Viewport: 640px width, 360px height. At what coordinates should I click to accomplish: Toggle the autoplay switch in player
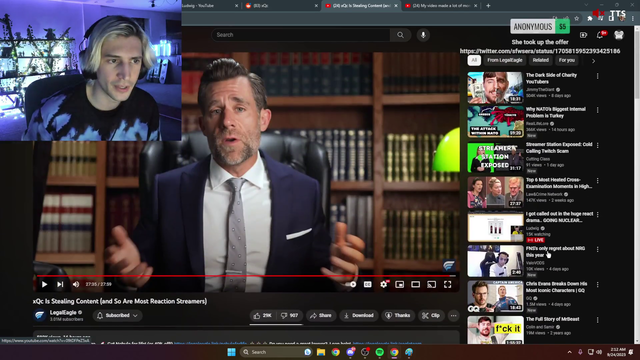[x=352, y=284]
